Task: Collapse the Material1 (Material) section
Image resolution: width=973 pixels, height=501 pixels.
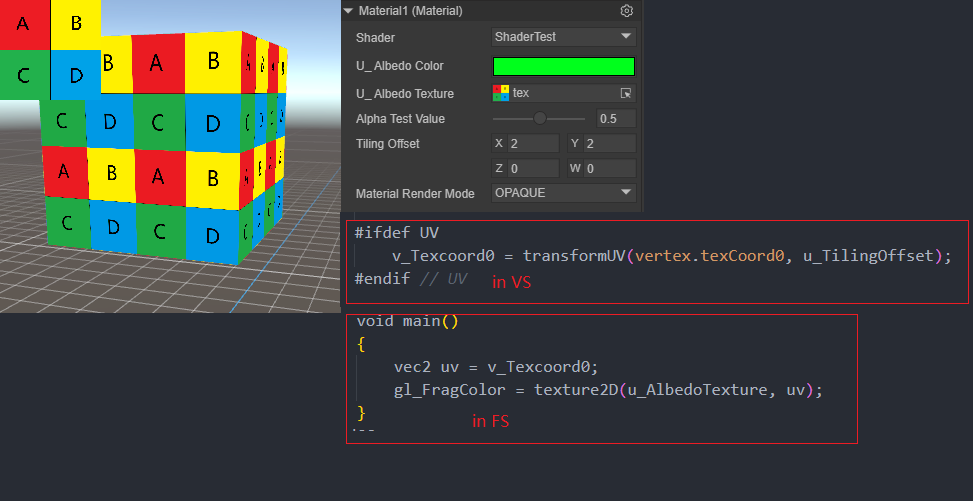Action: tap(348, 11)
